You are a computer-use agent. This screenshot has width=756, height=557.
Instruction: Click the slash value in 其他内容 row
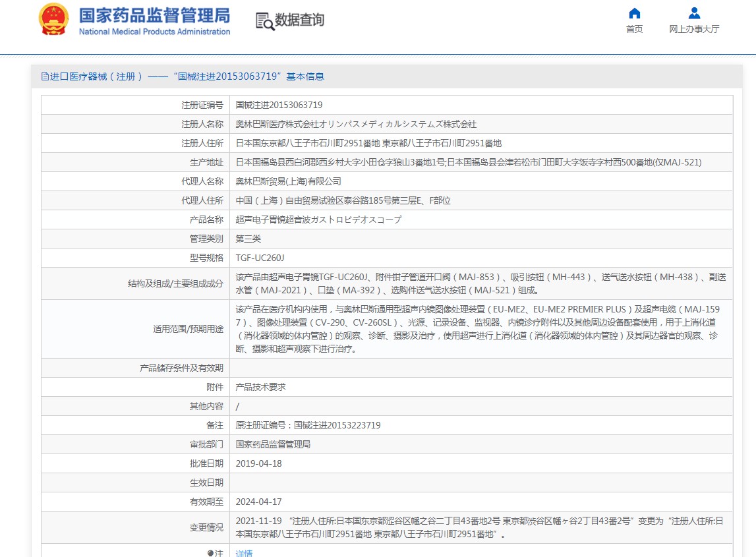point(237,406)
